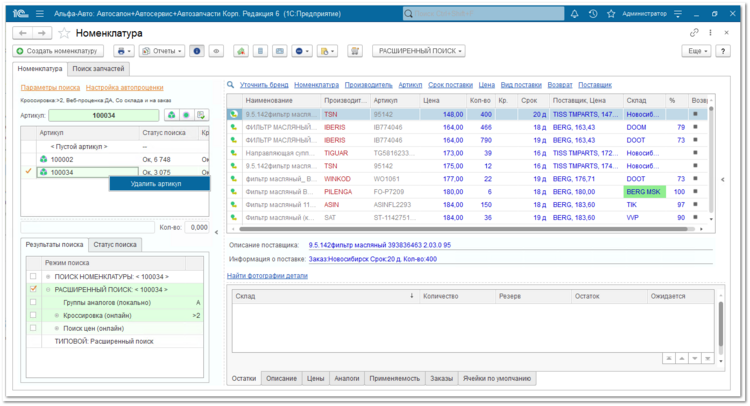Open dropdown of yellow document toolbar icon
The width and height of the screenshot is (750, 406).
[x=328, y=51]
